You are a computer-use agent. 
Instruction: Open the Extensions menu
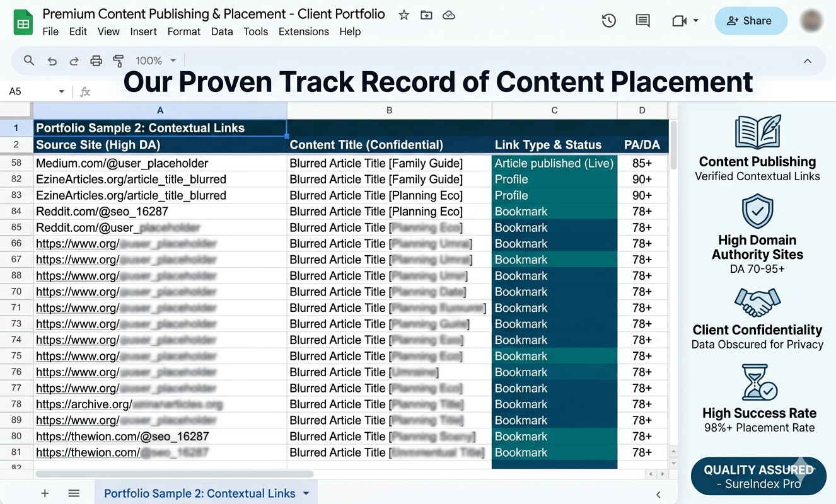click(304, 31)
